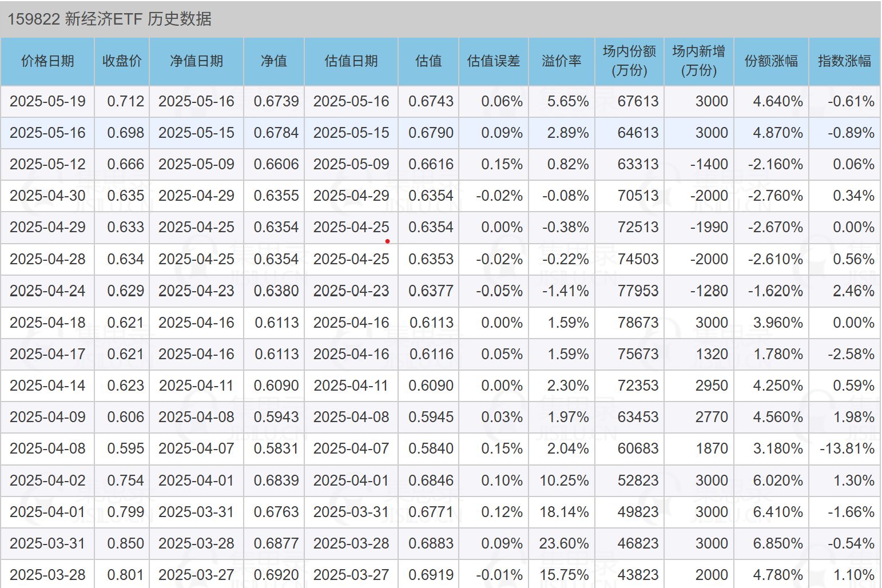Click the 价格日期 column header

pyautogui.click(x=47, y=61)
